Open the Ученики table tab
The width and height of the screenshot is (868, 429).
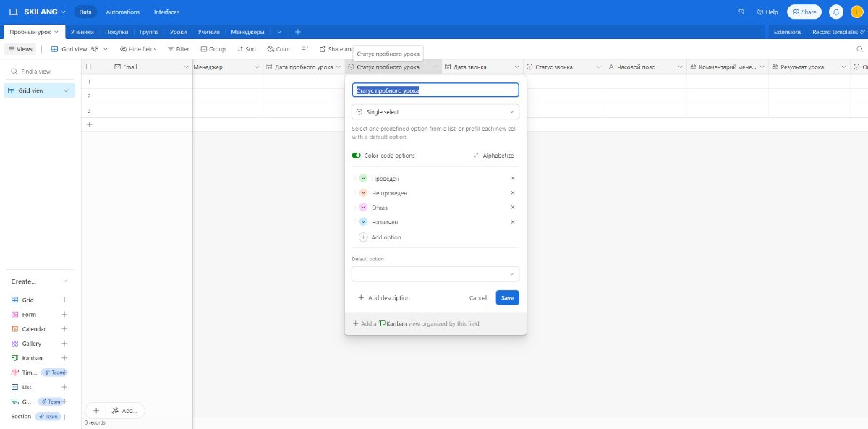pos(82,32)
